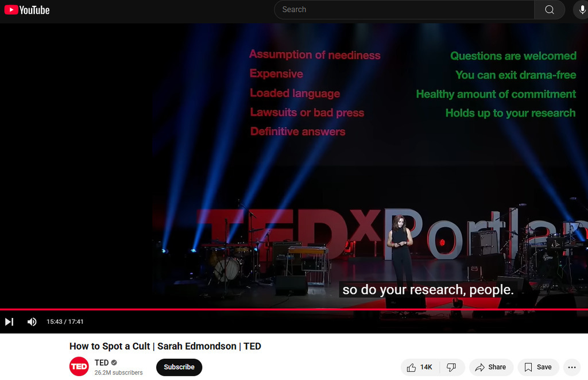
Task: Subscribe to the TED channel
Action: [x=179, y=367]
